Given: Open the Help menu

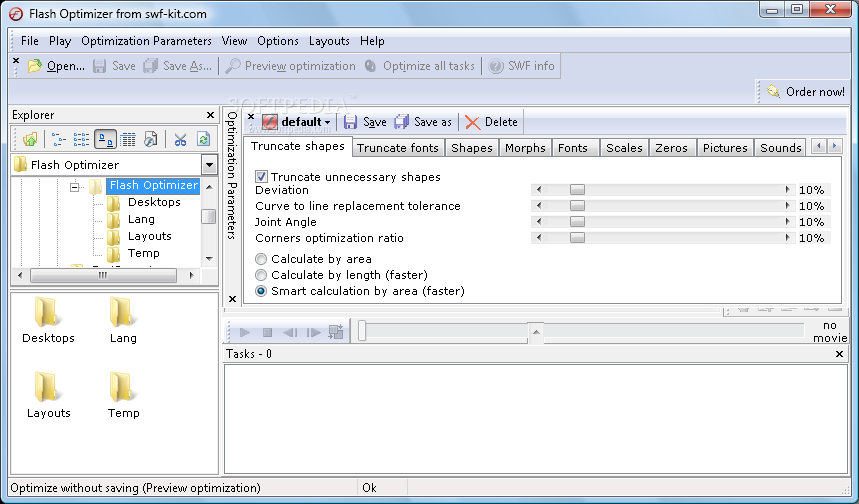Looking at the screenshot, I should 372,41.
